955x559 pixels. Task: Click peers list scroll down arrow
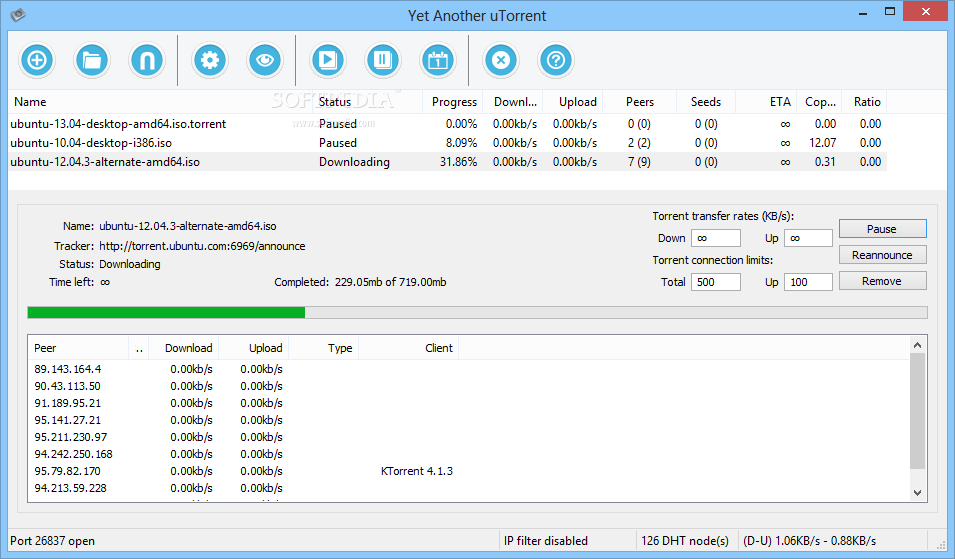click(x=917, y=493)
